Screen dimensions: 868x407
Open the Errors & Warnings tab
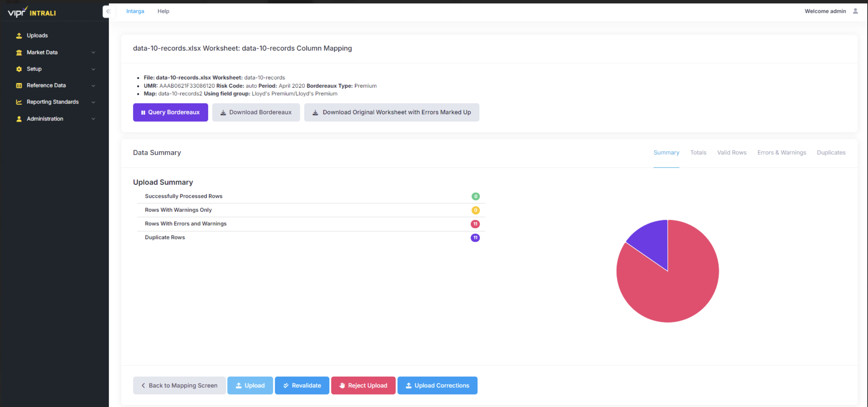[781, 153]
